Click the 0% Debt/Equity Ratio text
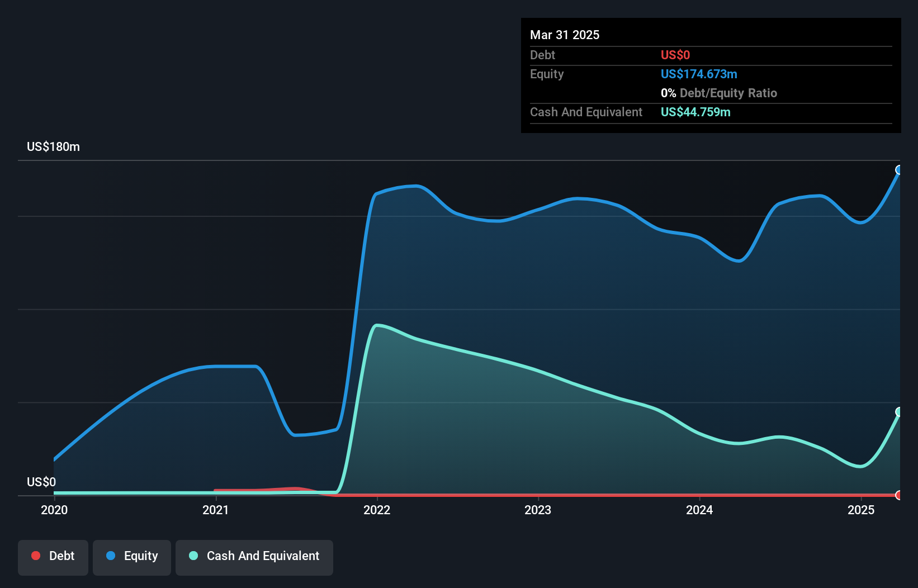Image resolution: width=918 pixels, height=588 pixels. (719, 93)
